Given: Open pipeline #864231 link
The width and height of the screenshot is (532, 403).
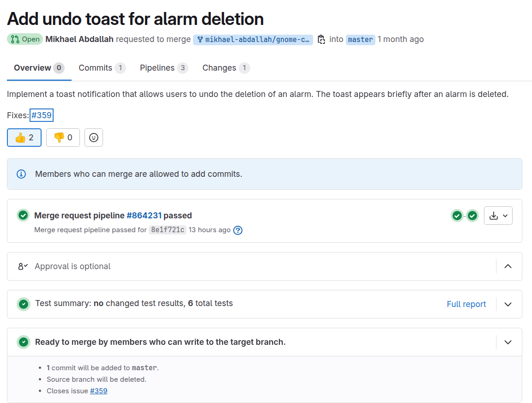Looking at the screenshot, I should click(x=144, y=216).
